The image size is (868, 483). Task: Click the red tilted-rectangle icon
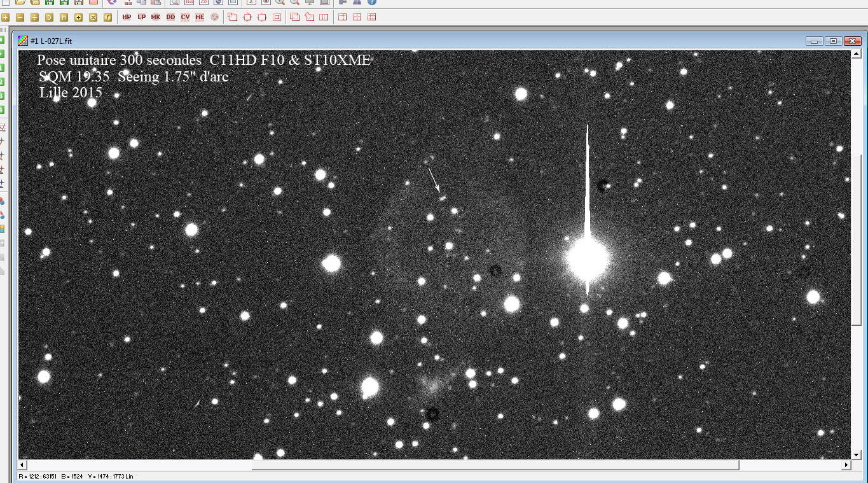[310, 17]
